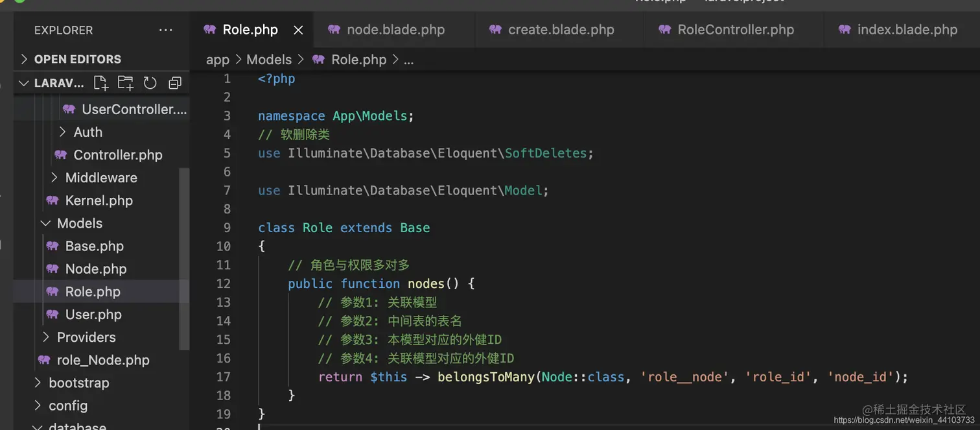Screen dimensions: 980x430
Task: Switch to the RoleController.php tab
Action: [x=734, y=30]
